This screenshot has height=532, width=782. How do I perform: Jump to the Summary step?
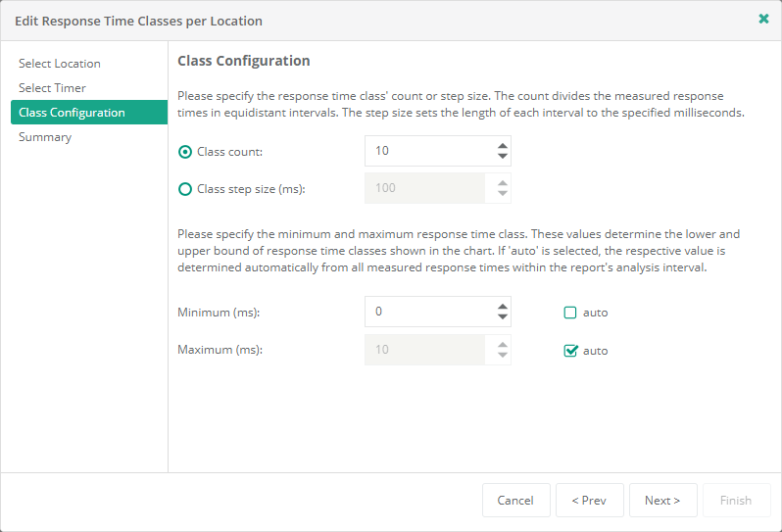(45, 136)
